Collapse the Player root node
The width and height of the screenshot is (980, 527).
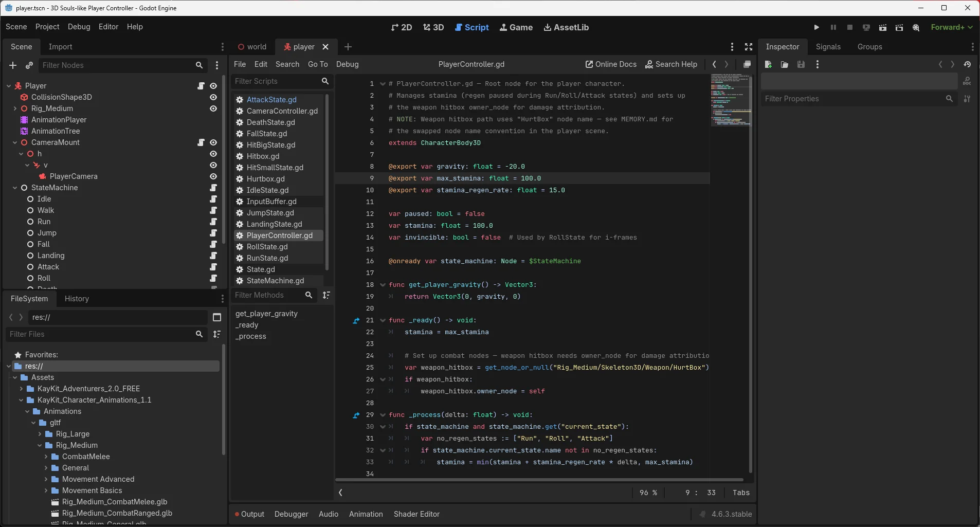pyautogui.click(x=9, y=86)
